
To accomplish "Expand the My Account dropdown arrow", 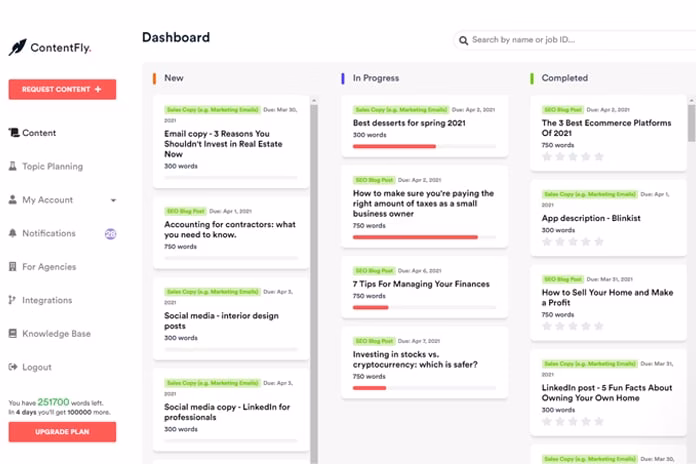I will click(113, 200).
